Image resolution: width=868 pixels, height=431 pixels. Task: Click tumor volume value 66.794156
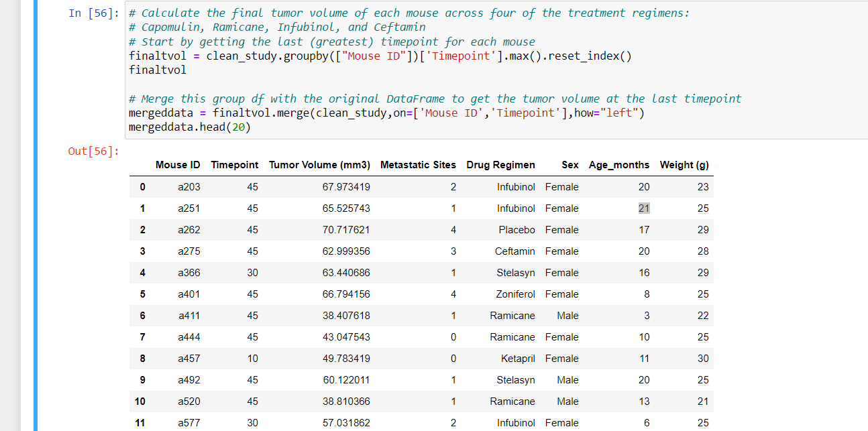pos(346,294)
